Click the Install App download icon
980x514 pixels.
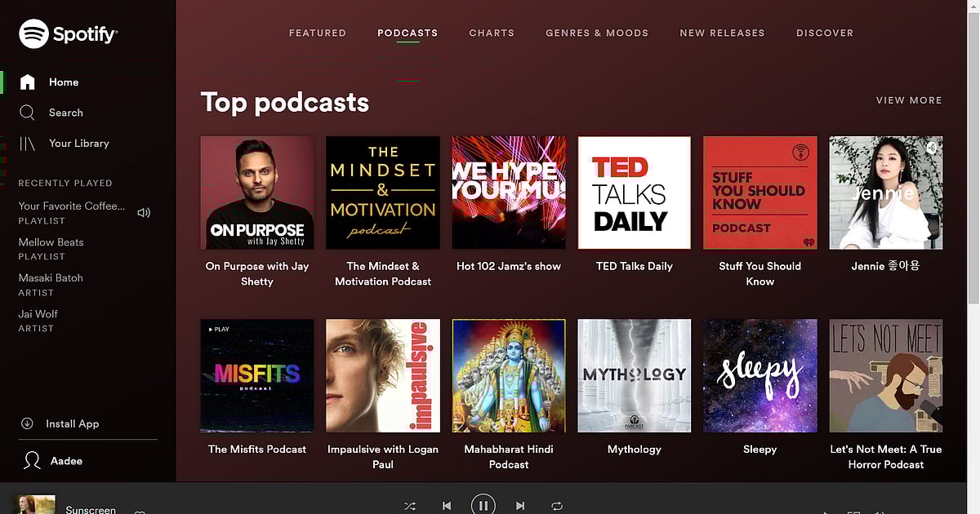point(27,423)
